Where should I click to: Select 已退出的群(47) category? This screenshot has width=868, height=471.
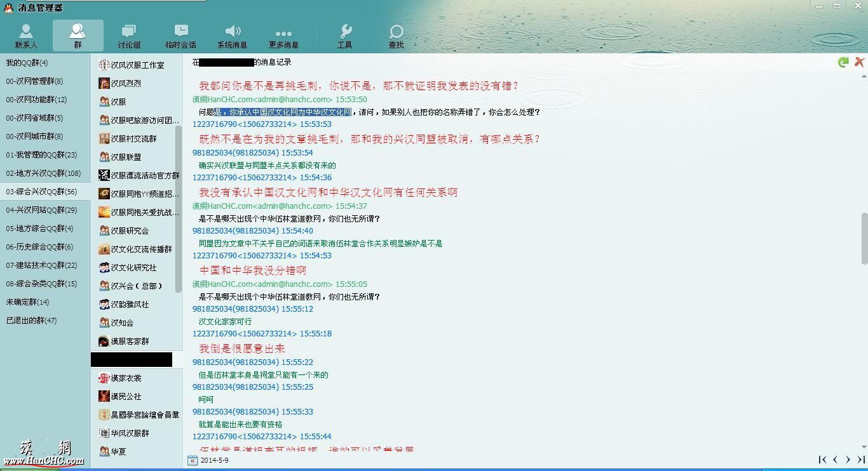tap(32, 321)
